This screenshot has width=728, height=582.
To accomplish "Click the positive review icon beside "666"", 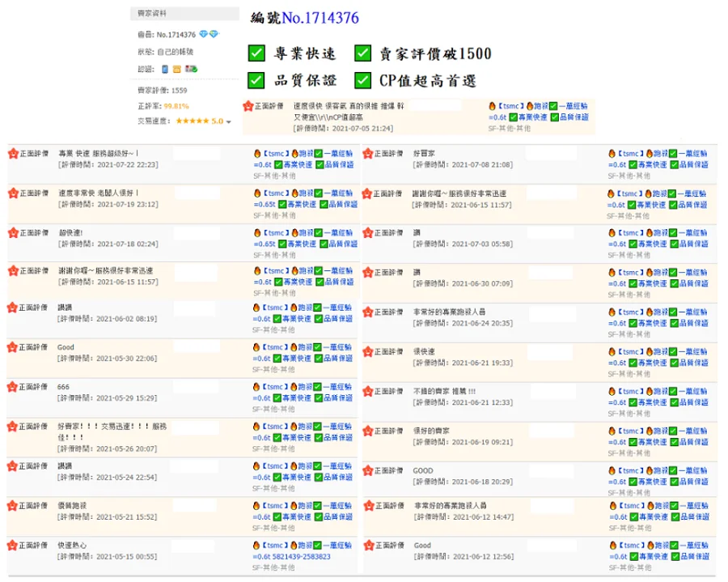I will pyautogui.click(x=13, y=387).
